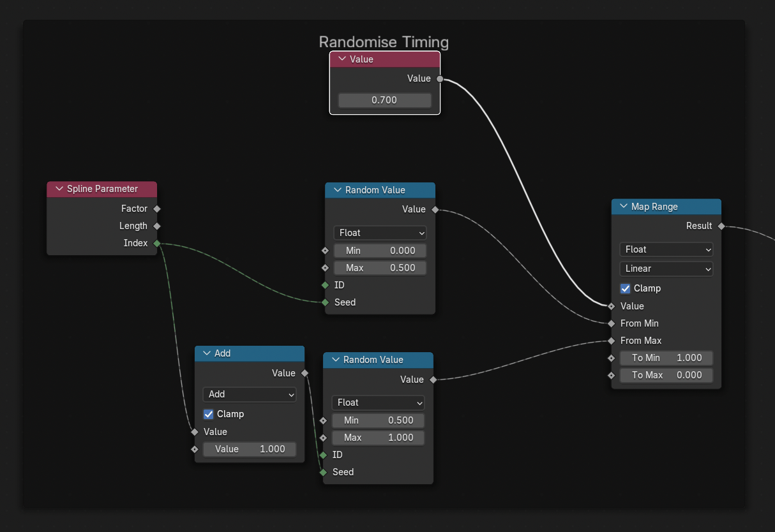
Task: Click the Length output socket on Spline Parameter
Action: [156, 226]
